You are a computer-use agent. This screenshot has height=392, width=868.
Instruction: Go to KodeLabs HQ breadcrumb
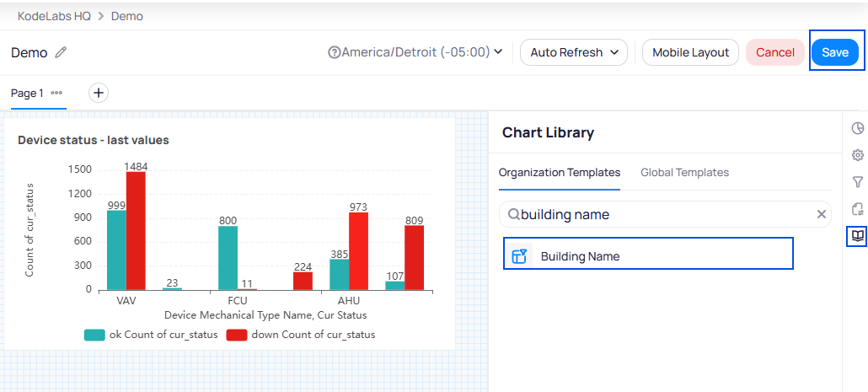pos(54,16)
